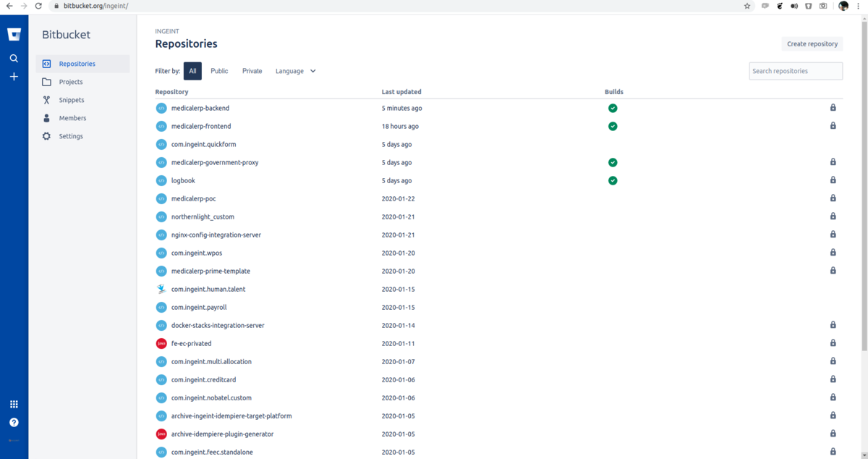Click the green build status for medicalerp-backend

click(x=613, y=108)
